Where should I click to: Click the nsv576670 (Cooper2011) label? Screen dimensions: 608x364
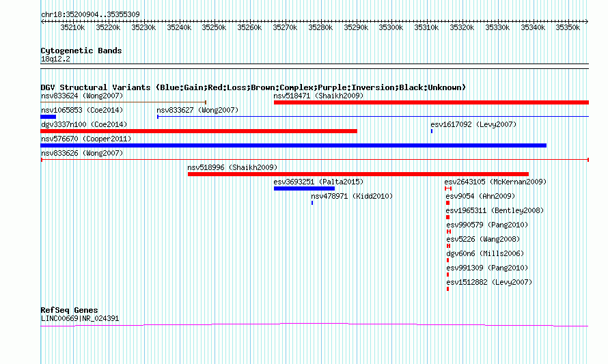tap(85, 139)
